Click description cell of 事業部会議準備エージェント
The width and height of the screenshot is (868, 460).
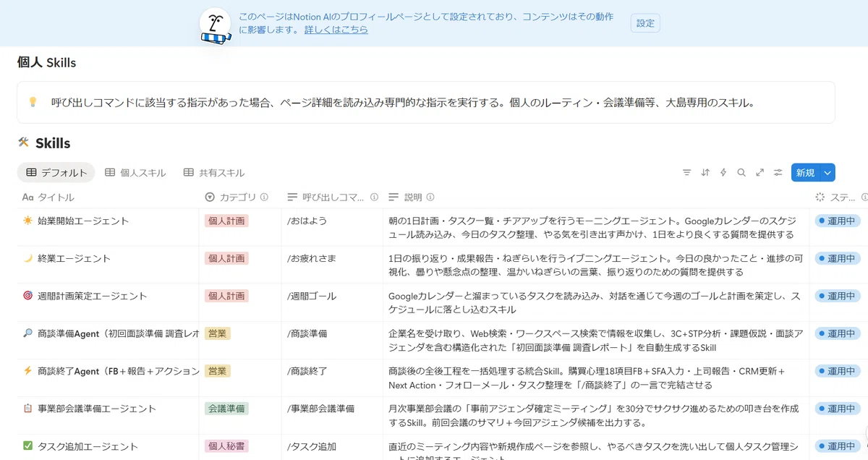pos(596,415)
